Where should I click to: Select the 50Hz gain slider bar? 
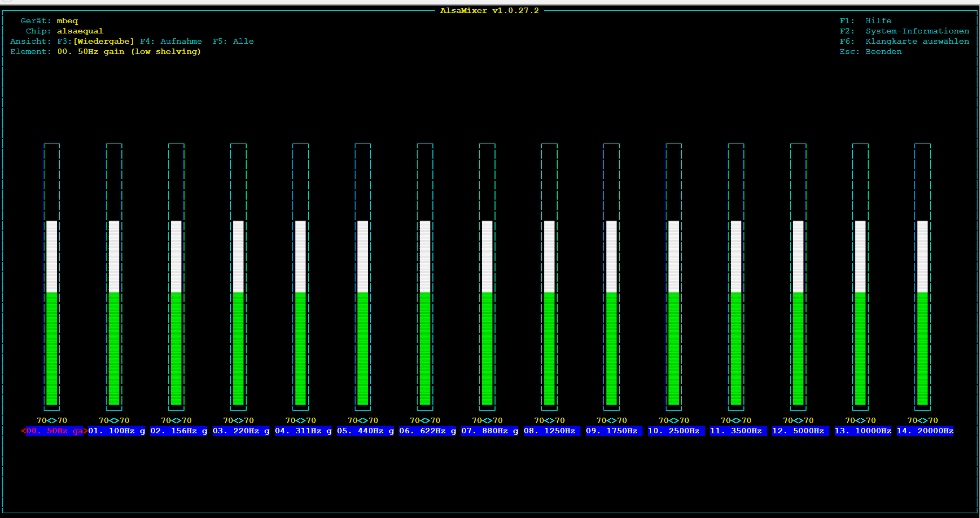click(52, 277)
